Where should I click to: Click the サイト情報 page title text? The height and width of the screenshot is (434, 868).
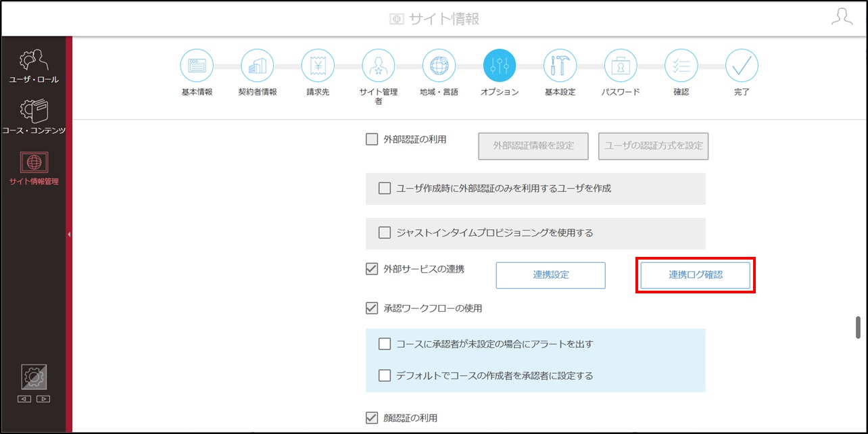pos(444,20)
